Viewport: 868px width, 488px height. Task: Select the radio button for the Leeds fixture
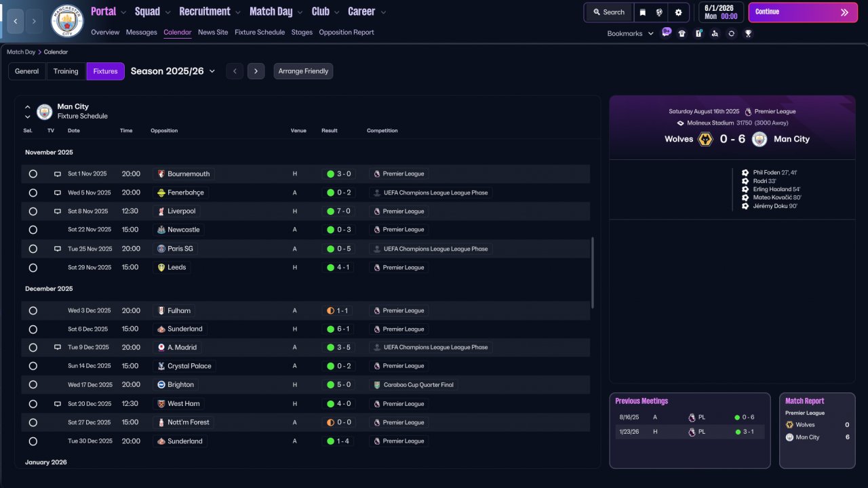click(x=33, y=268)
